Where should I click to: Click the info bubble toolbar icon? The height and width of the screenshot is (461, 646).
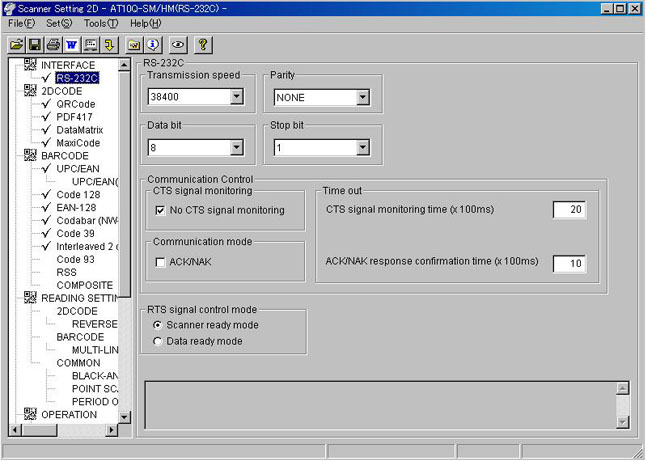point(152,45)
